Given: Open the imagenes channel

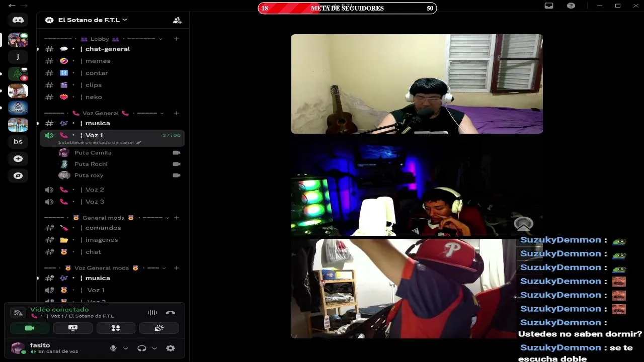Looking at the screenshot, I should point(112,240).
